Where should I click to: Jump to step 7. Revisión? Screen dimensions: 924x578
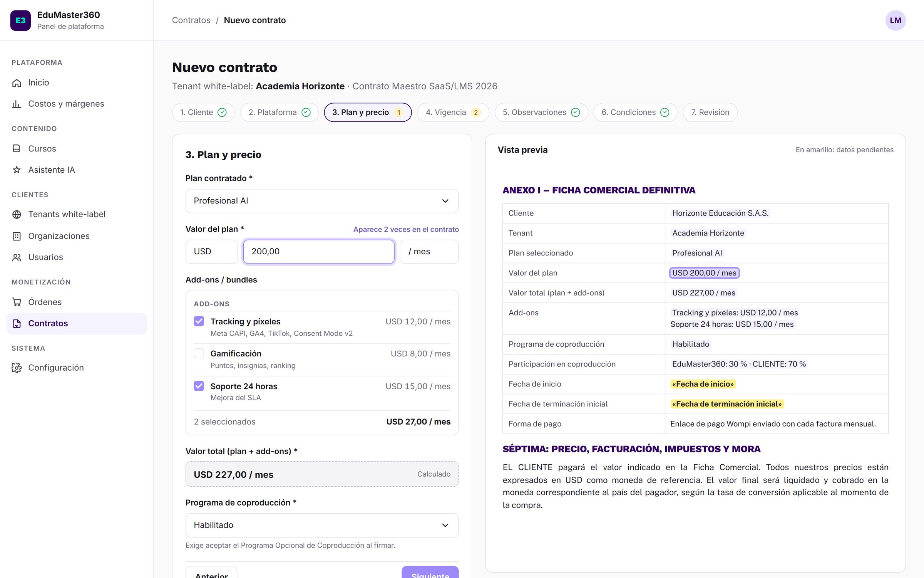(710, 113)
